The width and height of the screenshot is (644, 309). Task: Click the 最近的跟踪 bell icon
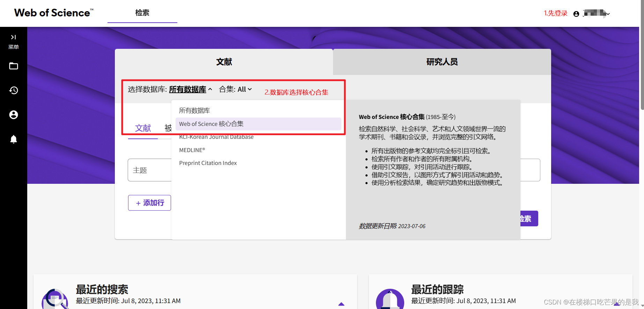[390, 299]
